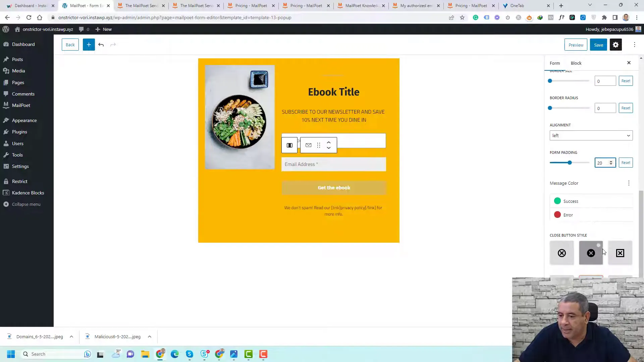Viewport: 644px width, 362px height.
Task: Click the undo arrow icon
Action: (101, 44)
